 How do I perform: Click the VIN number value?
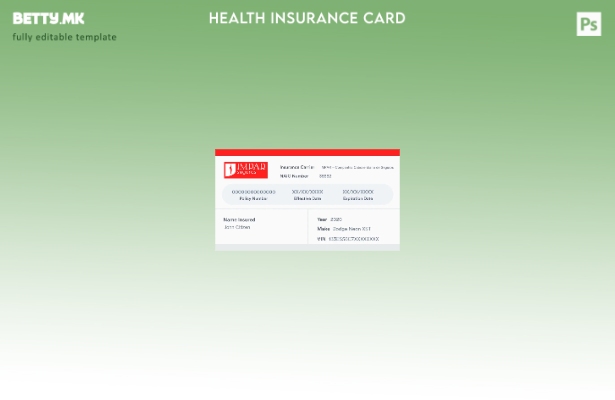353,239
